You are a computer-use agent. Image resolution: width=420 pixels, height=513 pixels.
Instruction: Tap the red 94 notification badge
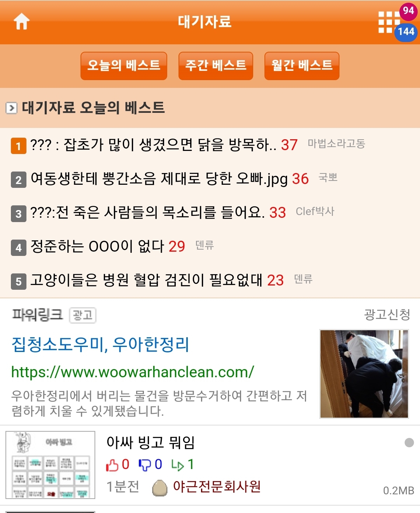point(408,11)
